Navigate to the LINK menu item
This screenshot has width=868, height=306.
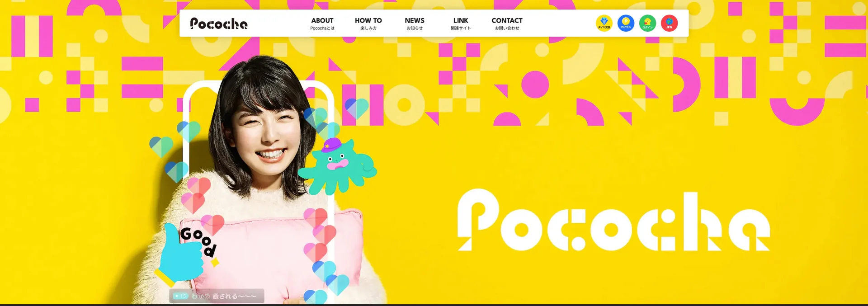point(461,24)
